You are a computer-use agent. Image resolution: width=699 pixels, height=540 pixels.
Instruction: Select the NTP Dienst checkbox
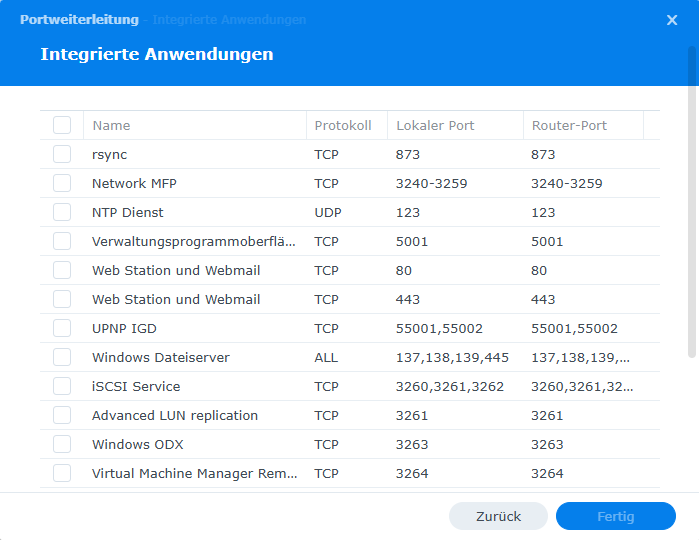click(x=62, y=212)
